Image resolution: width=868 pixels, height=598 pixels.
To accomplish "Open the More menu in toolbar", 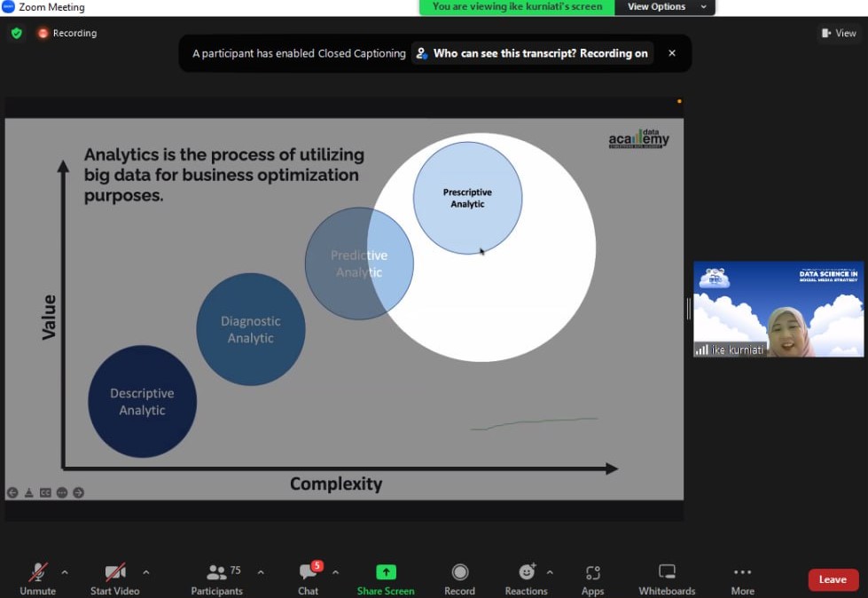I will (x=742, y=572).
